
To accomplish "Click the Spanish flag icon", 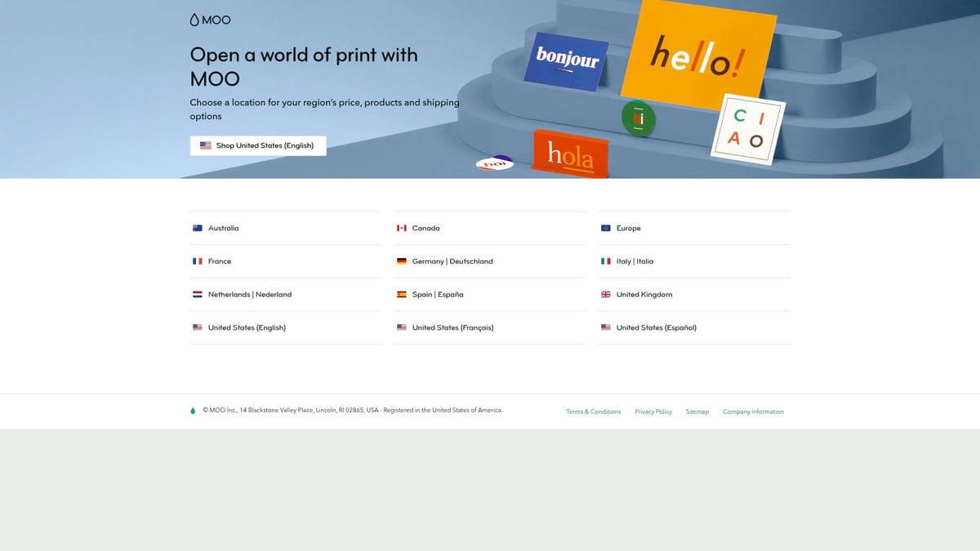I will click(401, 294).
